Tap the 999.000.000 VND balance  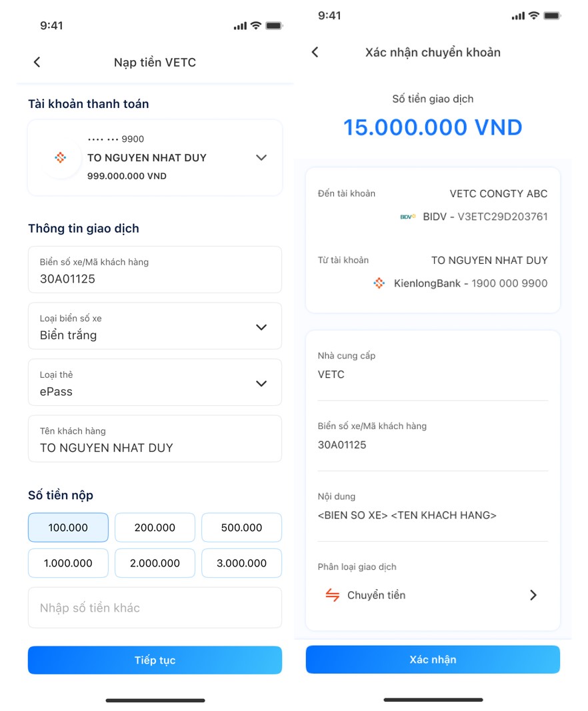pos(127,176)
